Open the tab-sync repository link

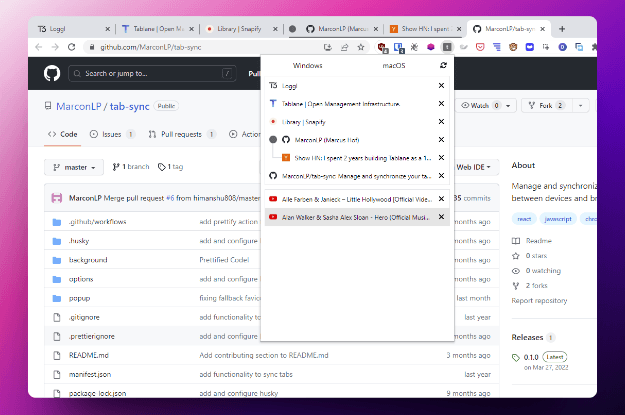pyautogui.click(x=130, y=106)
